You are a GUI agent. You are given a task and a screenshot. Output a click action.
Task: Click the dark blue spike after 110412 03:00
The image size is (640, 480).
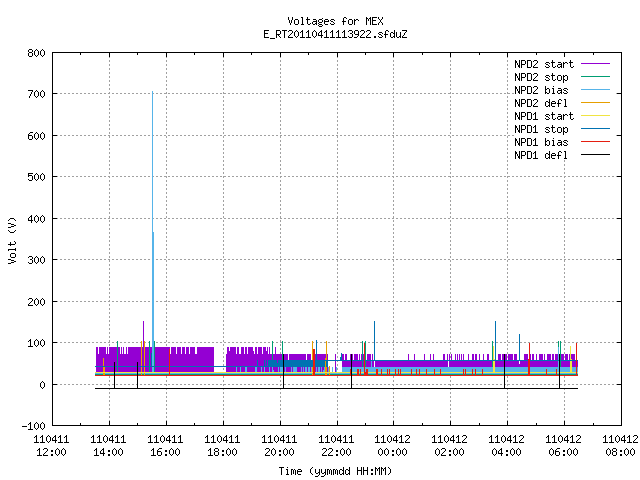click(x=496, y=339)
